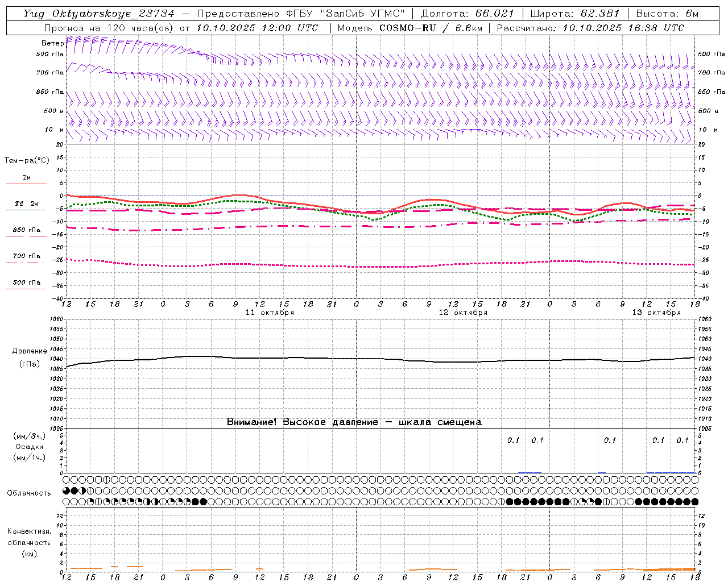Click the 11 октября date label

pos(270,313)
